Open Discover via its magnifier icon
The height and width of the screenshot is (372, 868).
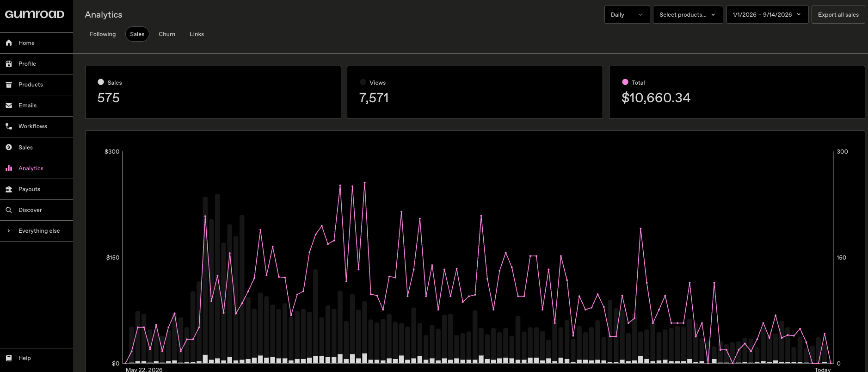(x=9, y=210)
